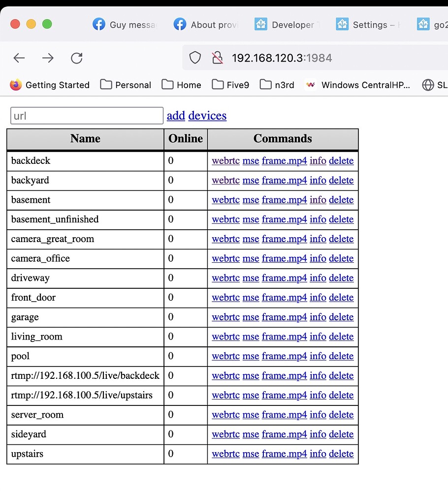
Task: Click the Facebook icon on the Guy tab
Action: coord(98,24)
